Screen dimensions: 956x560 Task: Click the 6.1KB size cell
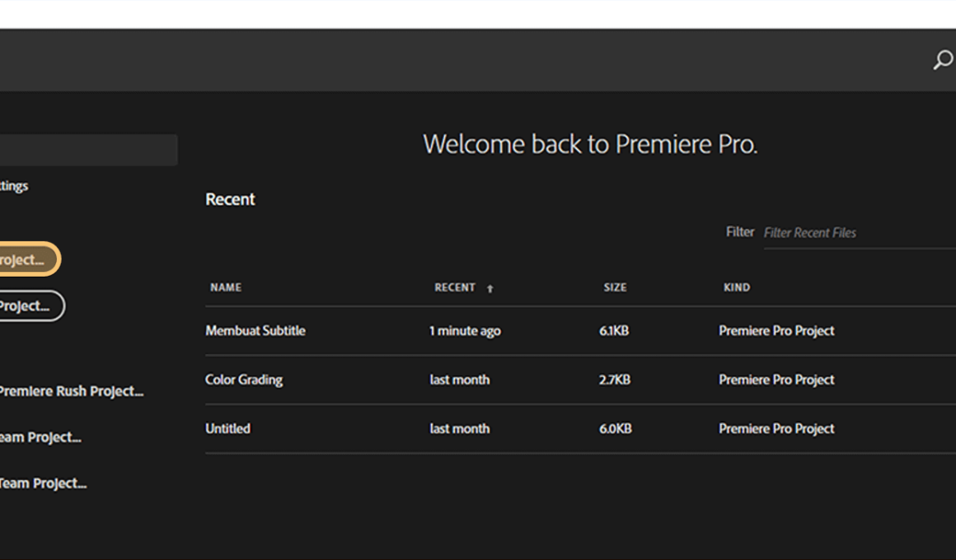(x=613, y=330)
